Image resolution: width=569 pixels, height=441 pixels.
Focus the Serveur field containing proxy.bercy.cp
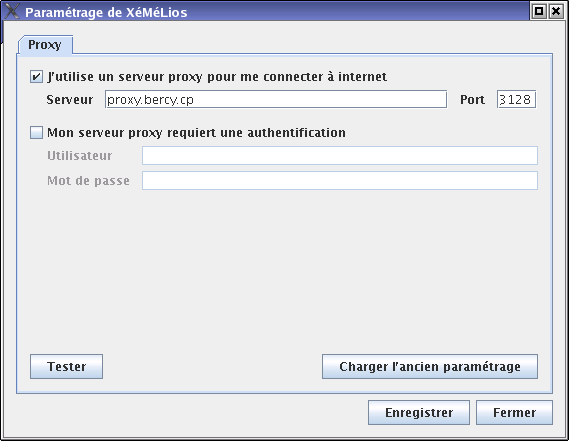276,99
